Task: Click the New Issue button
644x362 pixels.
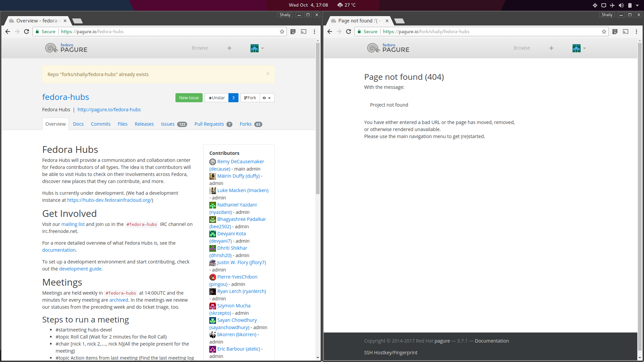Action: pyautogui.click(x=189, y=98)
